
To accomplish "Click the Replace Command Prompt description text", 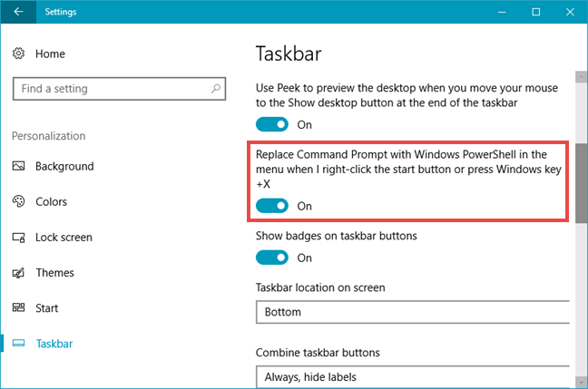I will coord(408,169).
